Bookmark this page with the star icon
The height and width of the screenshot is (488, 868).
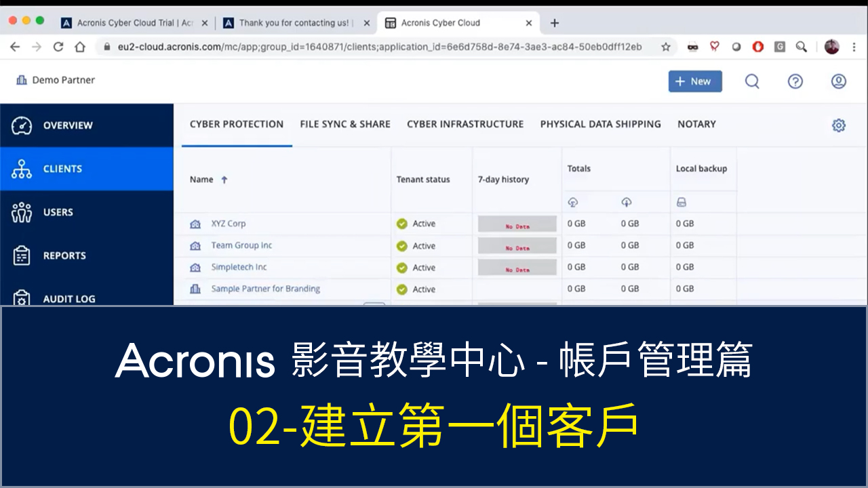click(x=666, y=47)
